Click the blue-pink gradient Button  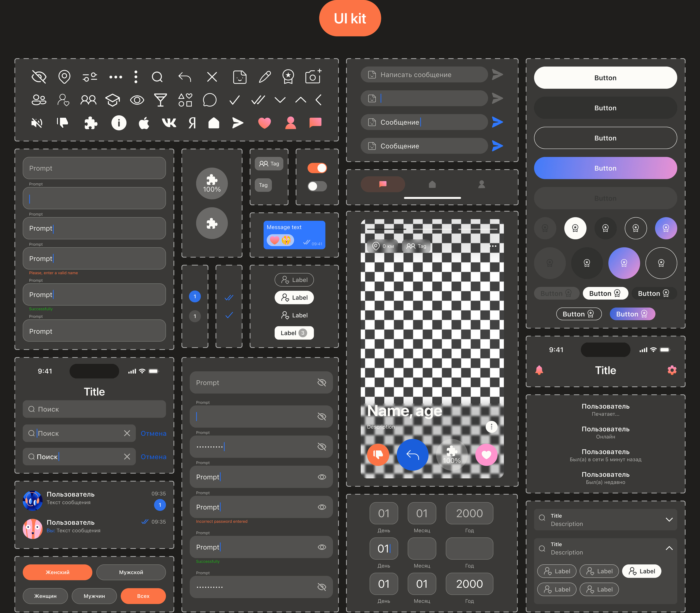point(605,168)
